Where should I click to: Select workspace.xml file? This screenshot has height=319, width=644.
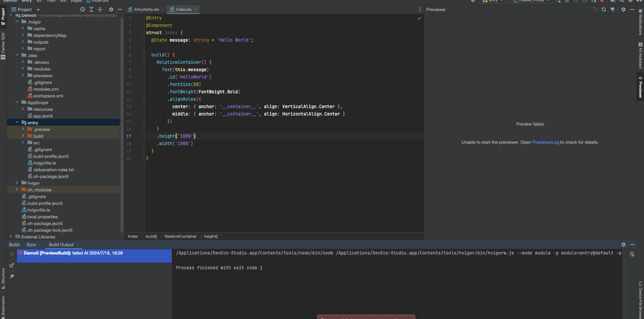tap(48, 96)
